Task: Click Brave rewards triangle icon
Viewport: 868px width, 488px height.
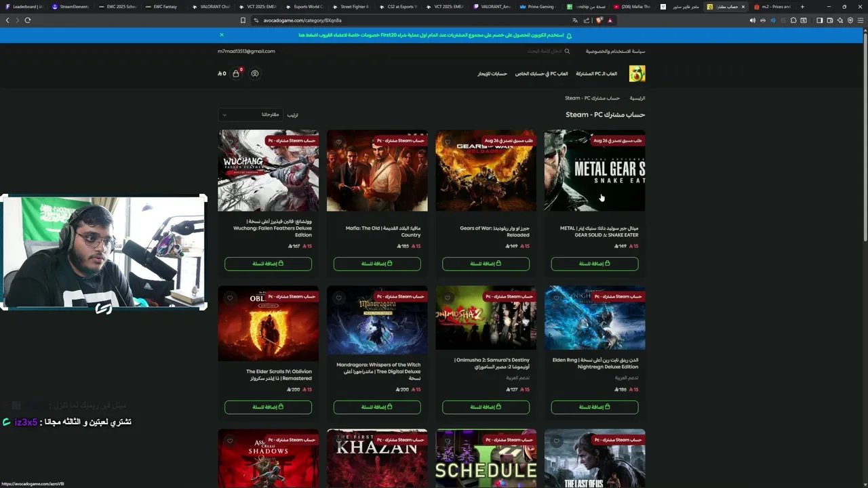Action: point(610,20)
